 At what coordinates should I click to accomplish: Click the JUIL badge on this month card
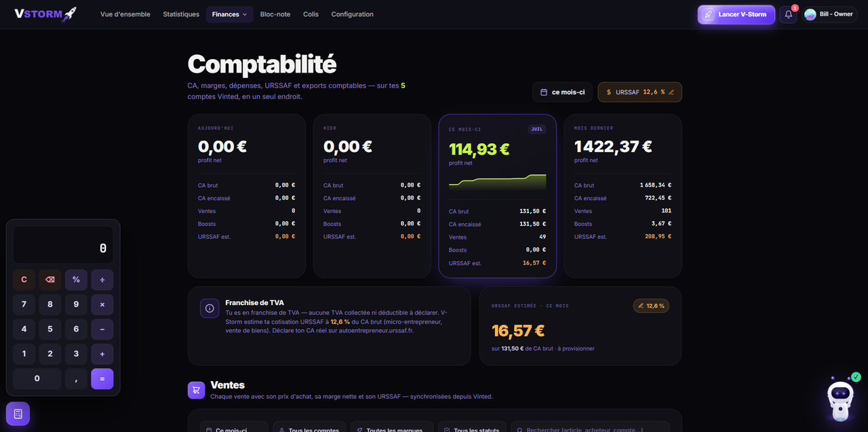tap(537, 129)
